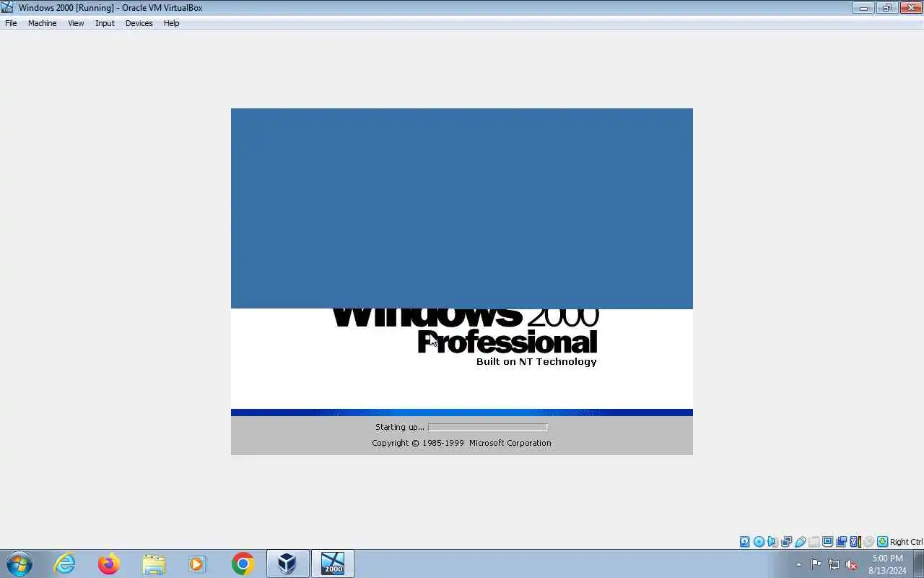The image size is (924, 578).
Task: Restore down the VirtualBox window
Action: [886, 8]
